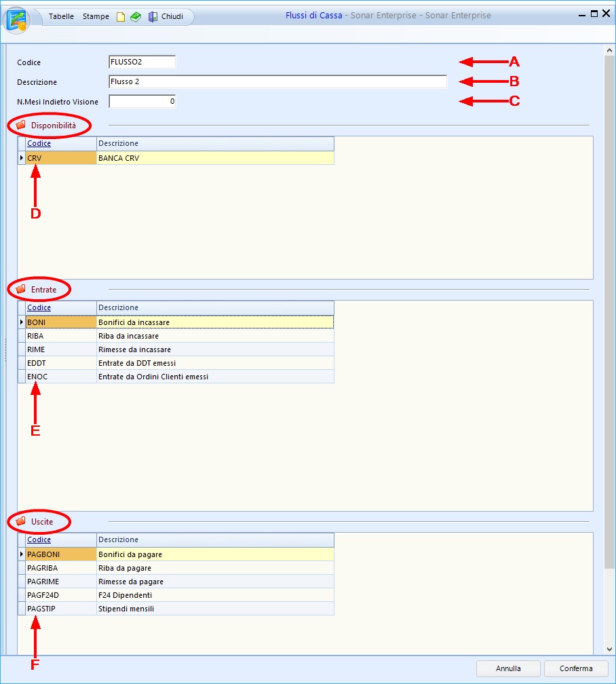Click the row selector of ENOC row

pyautogui.click(x=22, y=377)
